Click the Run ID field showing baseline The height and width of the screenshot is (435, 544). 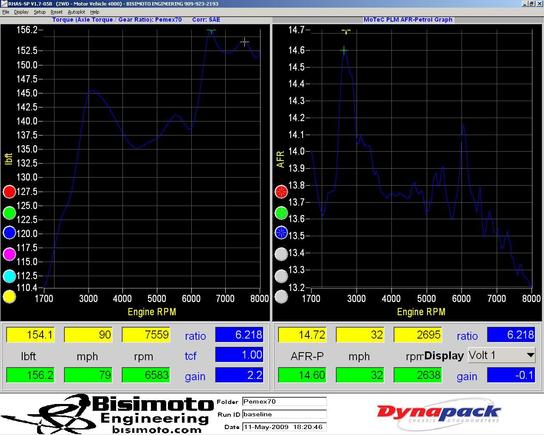click(284, 415)
